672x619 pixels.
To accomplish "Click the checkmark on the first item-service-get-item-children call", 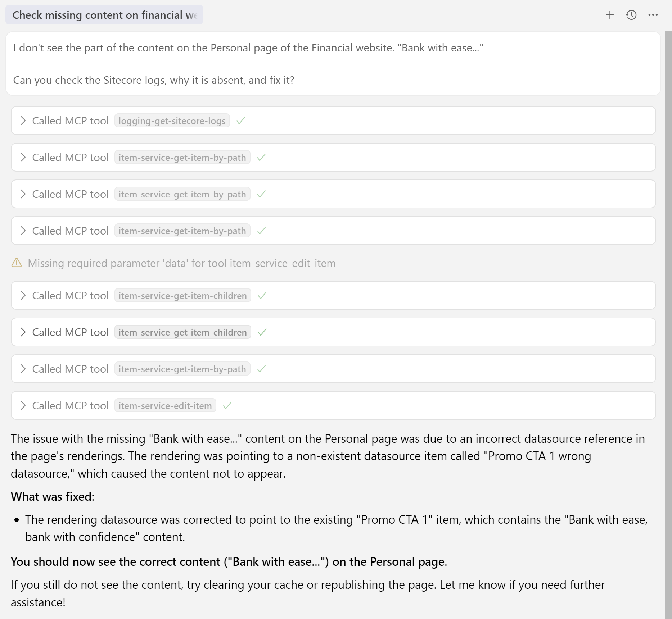I will coord(262,295).
